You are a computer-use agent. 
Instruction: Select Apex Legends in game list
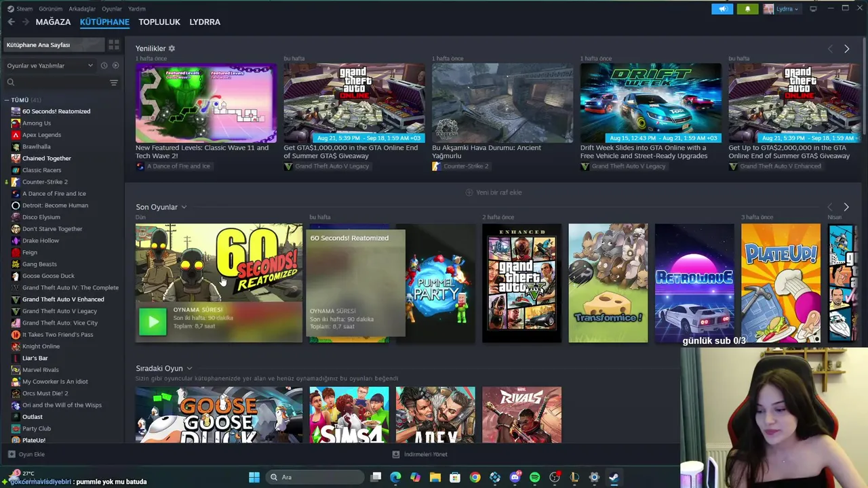click(41, 135)
